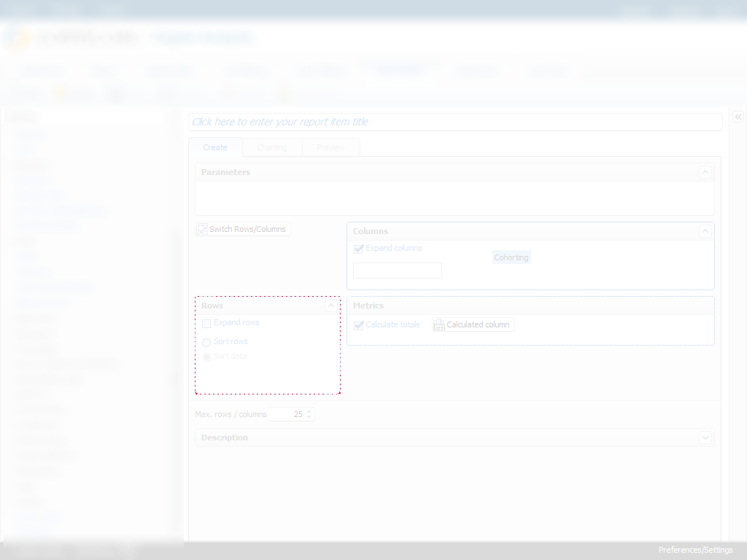
Task: Open the Preview tab
Action: pyautogui.click(x=330, y=147)
